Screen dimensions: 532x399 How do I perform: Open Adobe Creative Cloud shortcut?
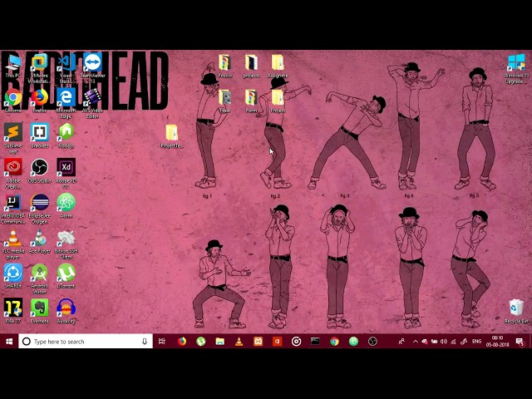13,174
